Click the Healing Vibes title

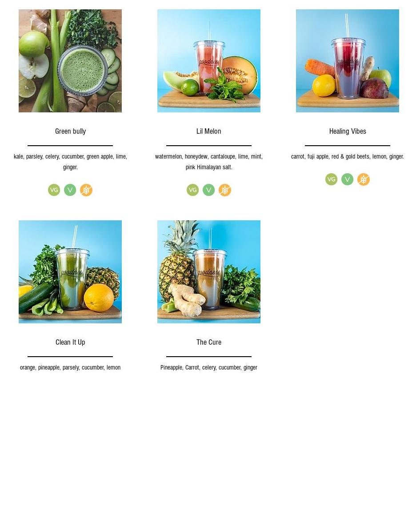[x=348, y=131]
